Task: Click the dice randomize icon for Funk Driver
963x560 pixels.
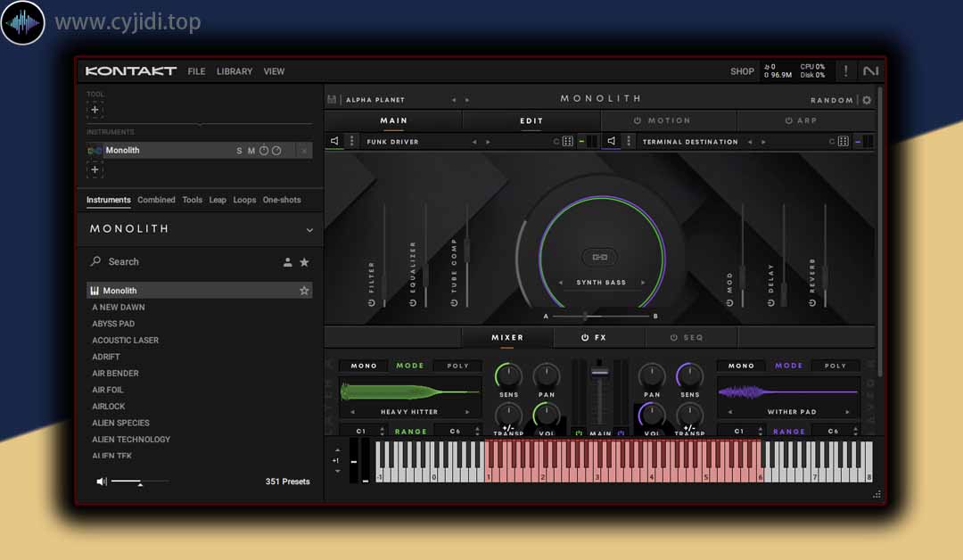Action: click(567, 141)
